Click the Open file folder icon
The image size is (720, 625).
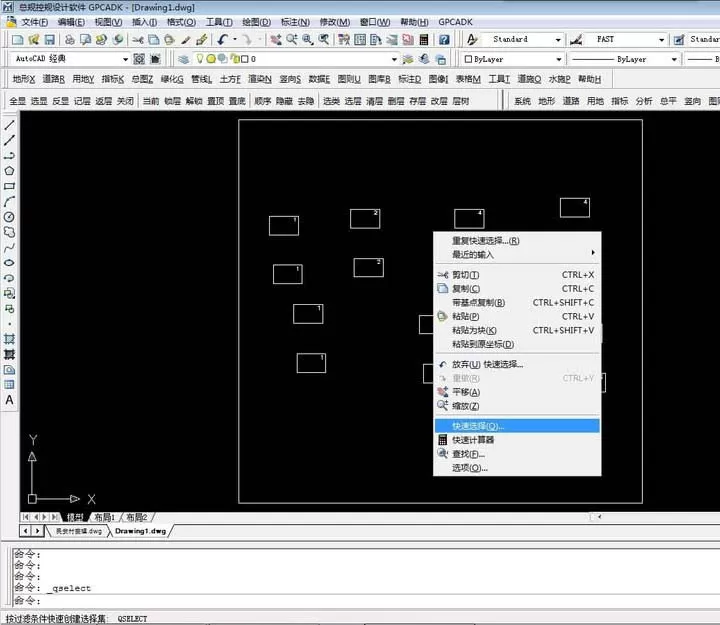pos(34,40)
